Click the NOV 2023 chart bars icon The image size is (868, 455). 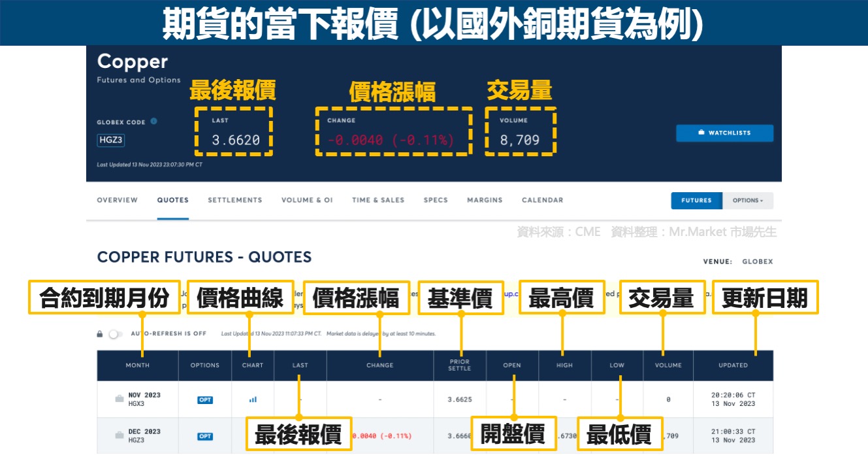(253, 399)
